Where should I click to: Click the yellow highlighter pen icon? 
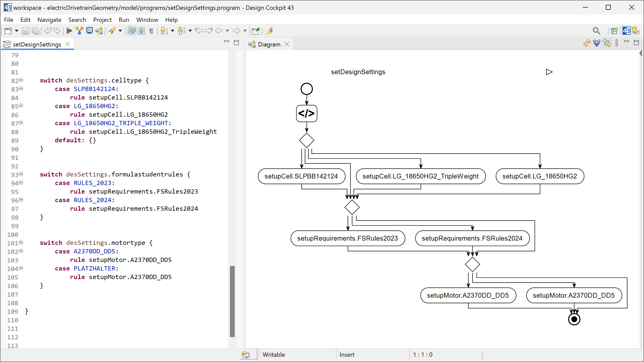269,31
